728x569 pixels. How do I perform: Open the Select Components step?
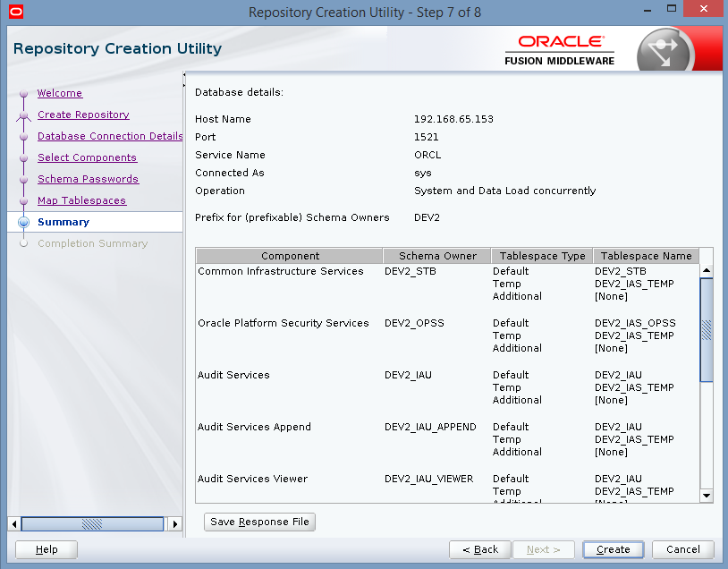coord(88,157)
